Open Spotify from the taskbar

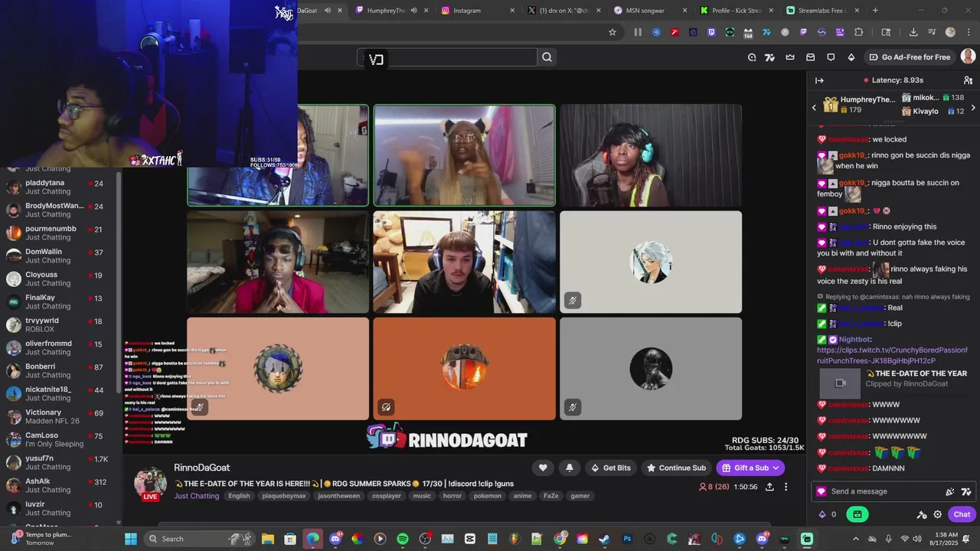403,539
